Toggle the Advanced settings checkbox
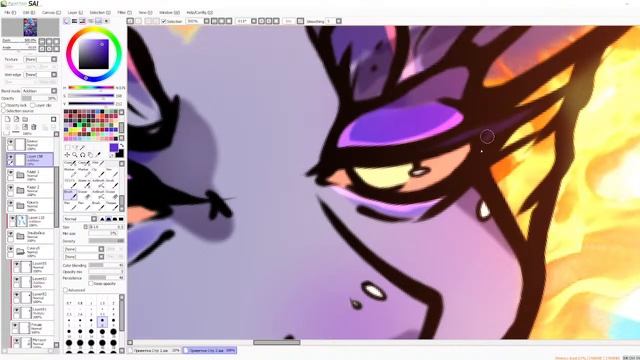 (65, 290)
